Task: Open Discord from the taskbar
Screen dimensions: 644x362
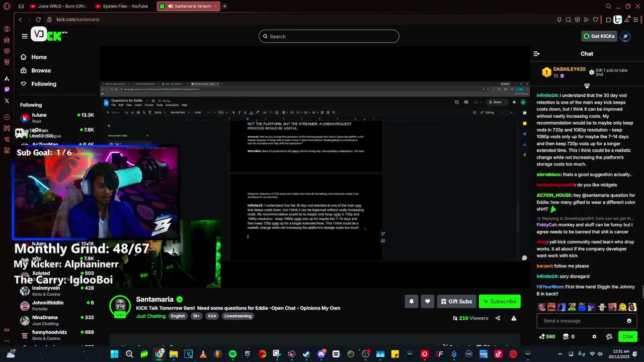Action: pyautogui.click(x=321, y=354)
